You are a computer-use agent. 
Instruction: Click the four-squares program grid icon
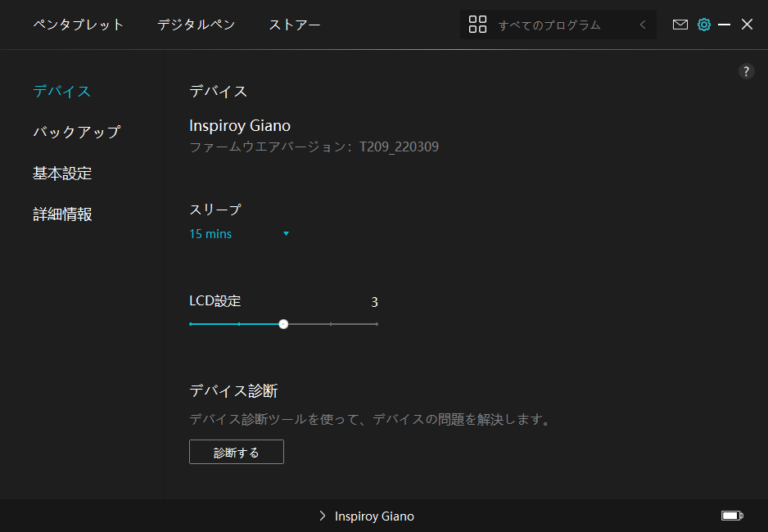click(477, 24)
